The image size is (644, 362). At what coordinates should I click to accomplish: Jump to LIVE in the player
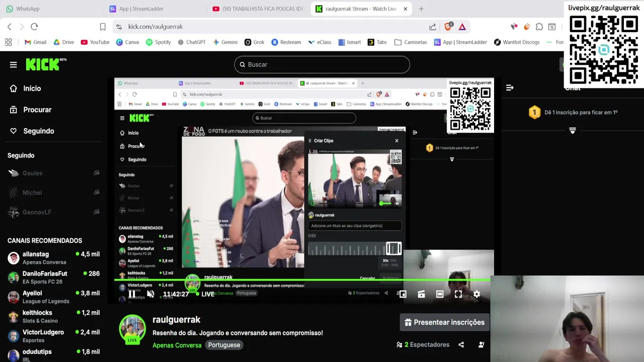coord(204,294)
